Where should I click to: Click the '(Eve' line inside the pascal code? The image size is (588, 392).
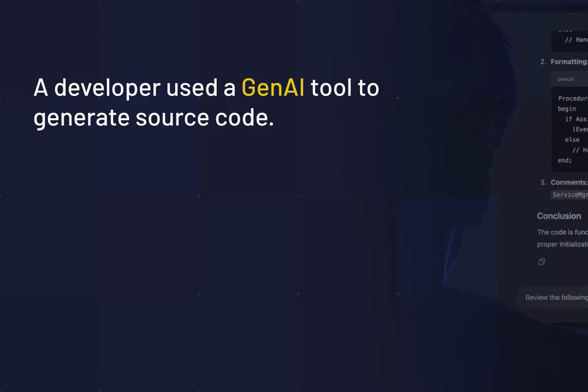pos(580,129)
